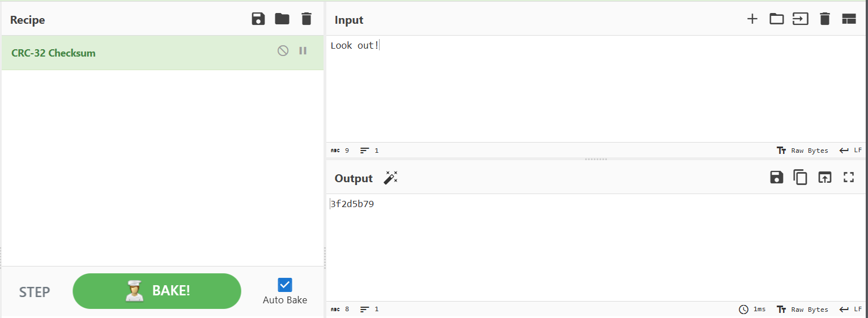The image size is (868, 318).
Task: Save output to file
Action: [x=776, y=178]
